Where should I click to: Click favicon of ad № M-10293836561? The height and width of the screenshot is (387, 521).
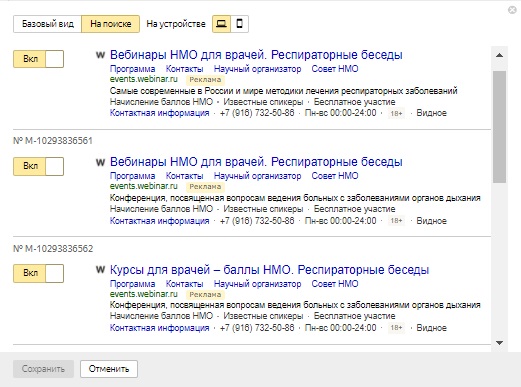pyautogui.click(x=100, y=162)
